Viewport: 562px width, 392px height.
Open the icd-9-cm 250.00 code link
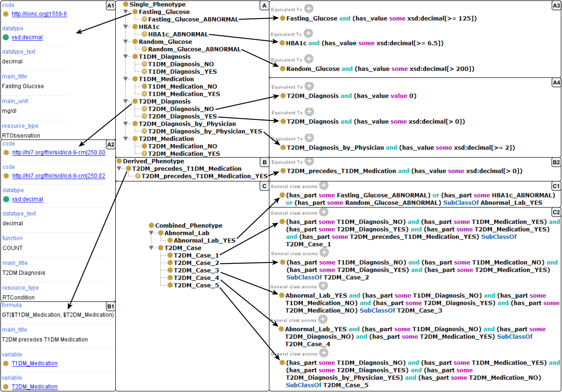click(59, 152)
